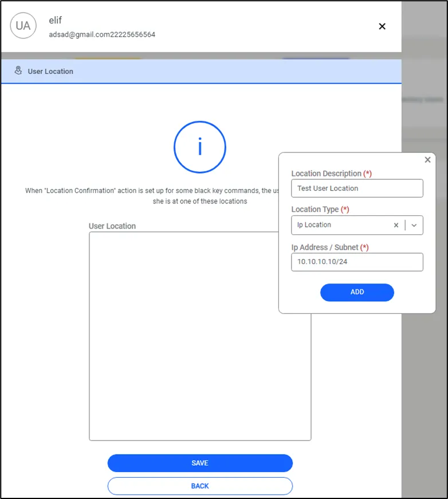
Task: Close the add location popup
Action: click(x=427, y=160)
